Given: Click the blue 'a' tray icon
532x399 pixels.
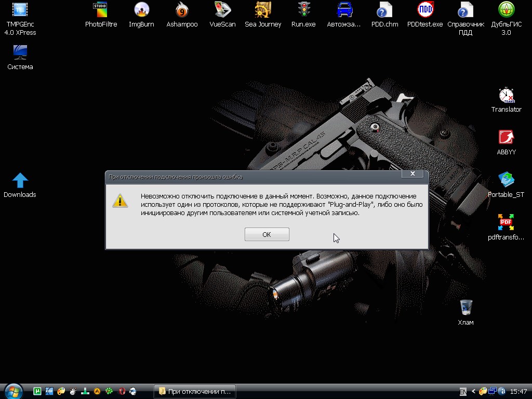Looking at the screenshot, I should [x=503, y=391].
